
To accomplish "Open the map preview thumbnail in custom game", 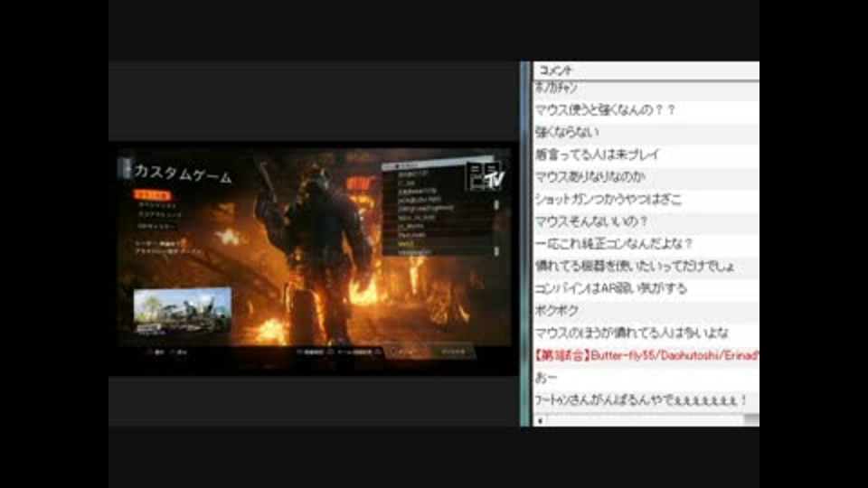I will pyautogui.click(x=183, y=310).
